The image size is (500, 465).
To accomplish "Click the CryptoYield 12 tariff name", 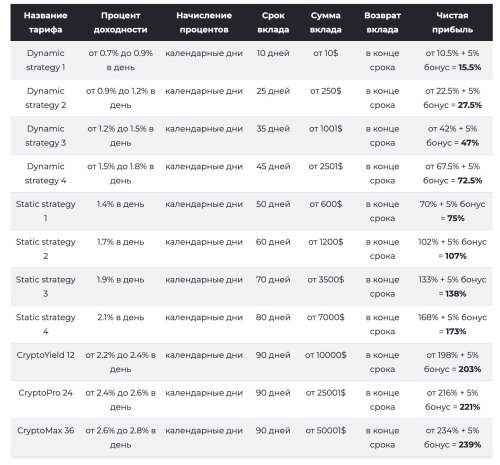I will point(45,355).
